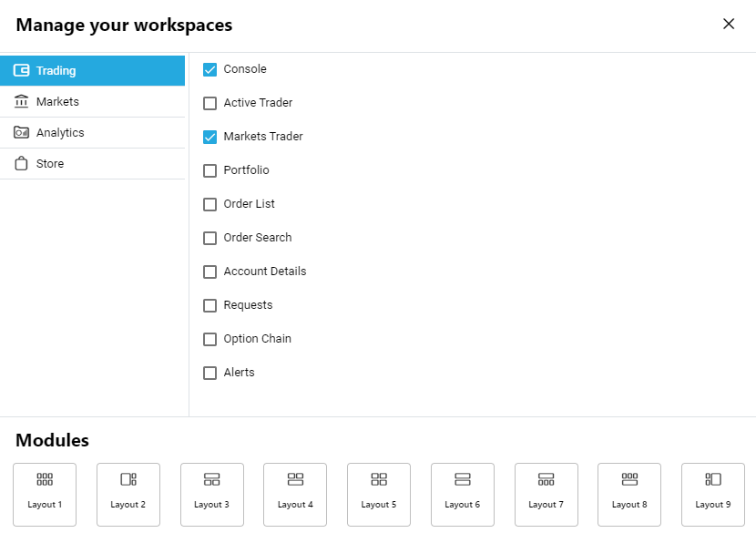Enable the Active Trader checkbox
The height and width of the screenshot is (533, 756).
tap(210, 103)
